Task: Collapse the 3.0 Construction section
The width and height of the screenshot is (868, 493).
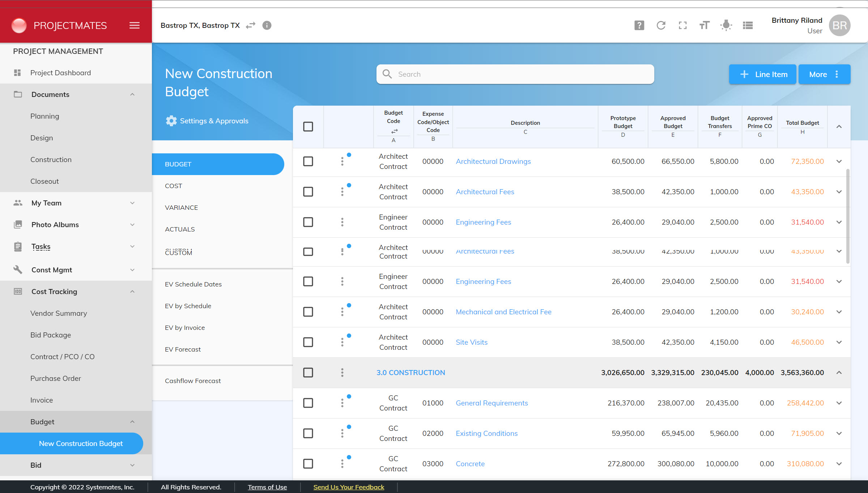Action: [839, 373]
